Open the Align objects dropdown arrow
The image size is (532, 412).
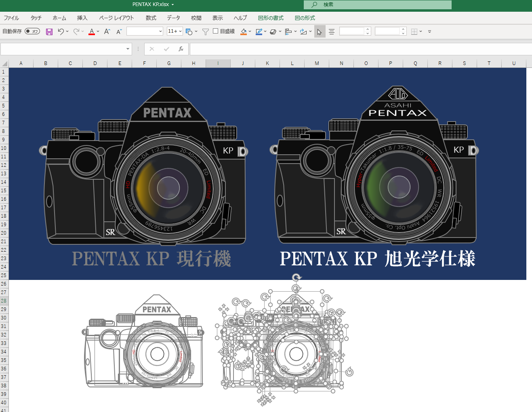[x=295, y=32]
